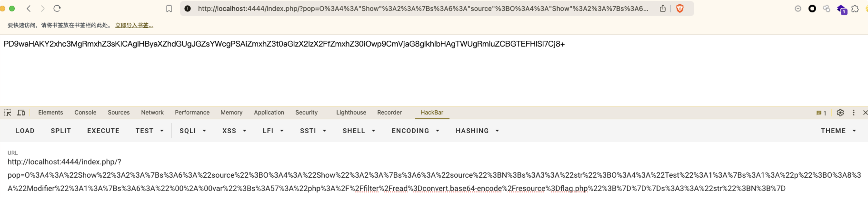Screen dimensions: 868x200
Task: Switch to the Network tab
Action: coord(152,113)
